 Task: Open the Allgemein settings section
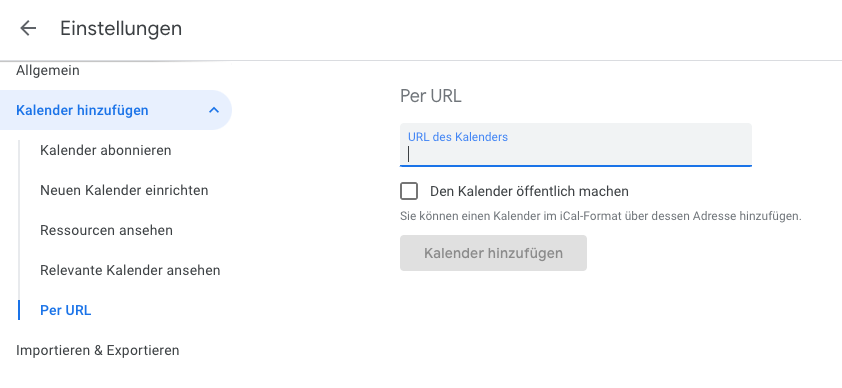(48, 71)
